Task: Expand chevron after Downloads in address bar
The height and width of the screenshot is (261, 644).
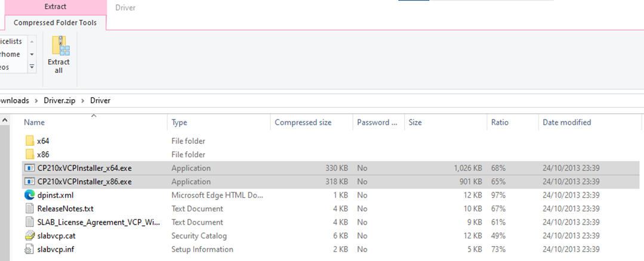Action: click(x=36, y=100)
